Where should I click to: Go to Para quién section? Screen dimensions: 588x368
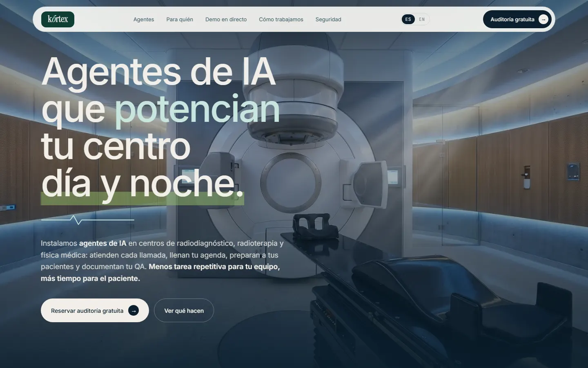tap(180, 19)
